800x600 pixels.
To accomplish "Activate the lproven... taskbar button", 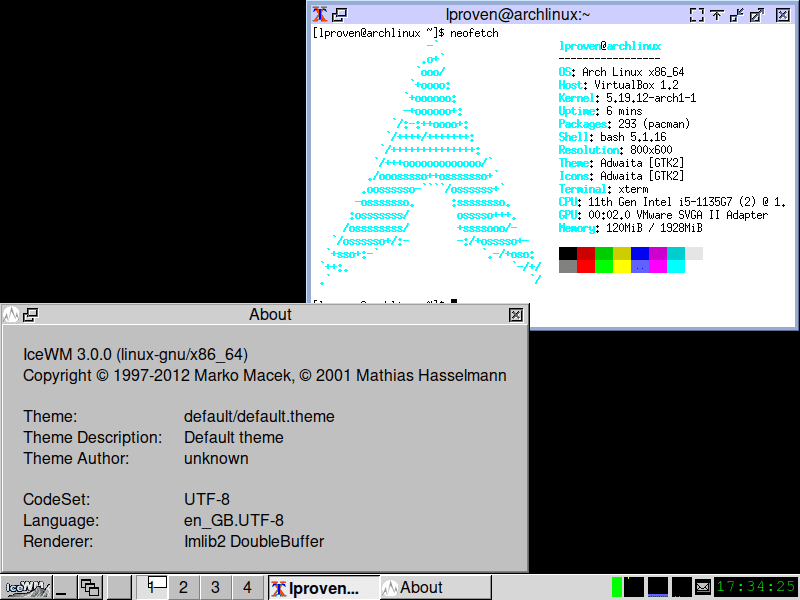I will point(324,588).
